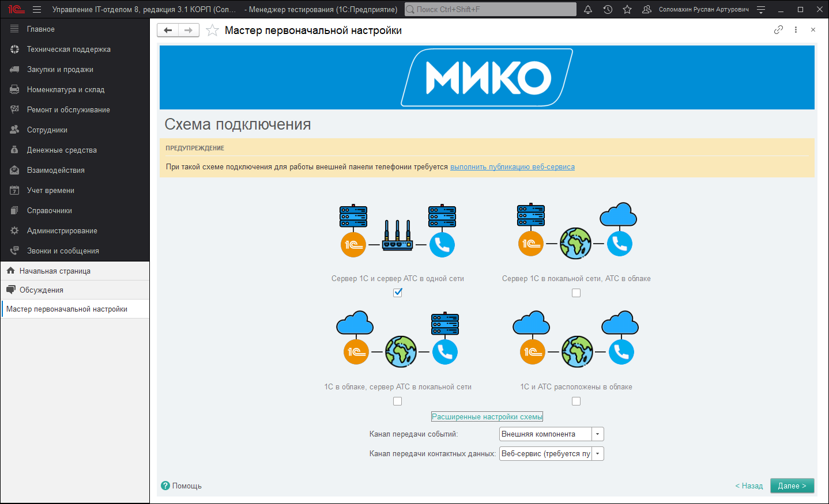Copy link to this form icon

[x=778, y=30]
